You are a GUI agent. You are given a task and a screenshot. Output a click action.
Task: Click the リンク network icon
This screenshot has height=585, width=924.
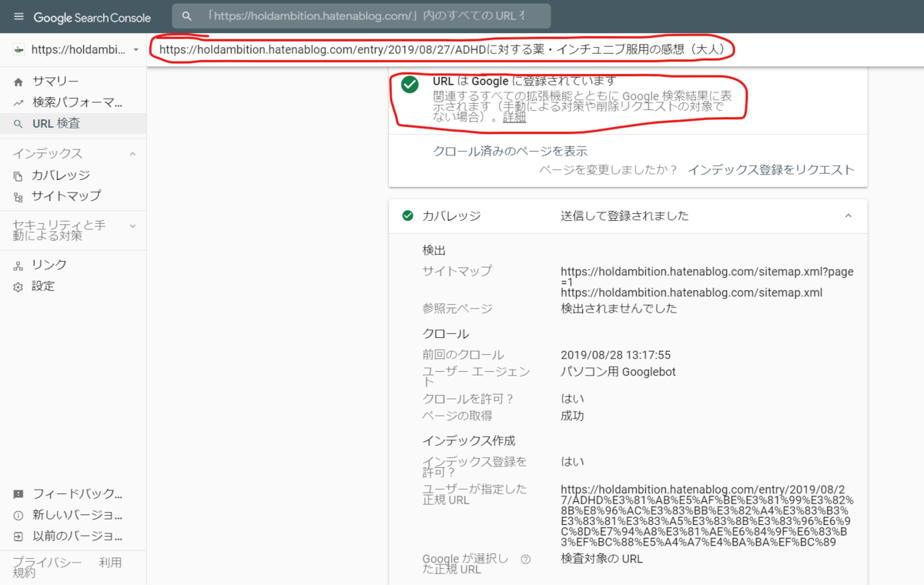click(x=18, y=265)
